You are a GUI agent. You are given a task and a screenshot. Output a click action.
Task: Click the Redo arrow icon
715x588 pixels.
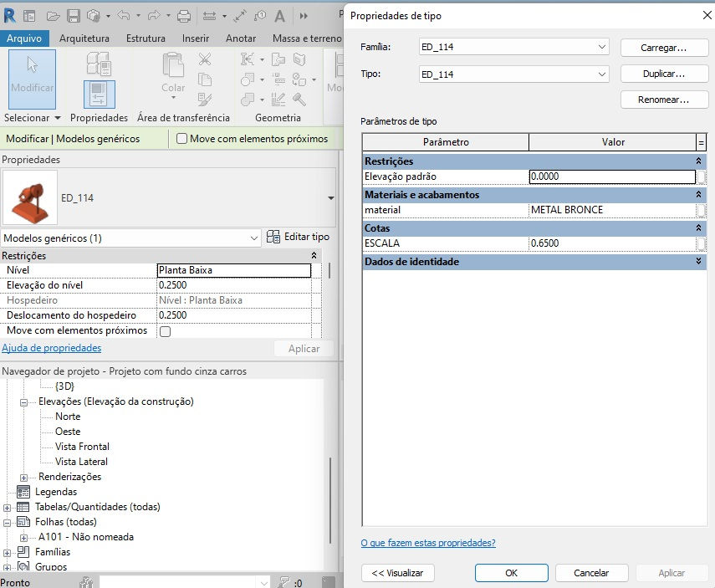coord(154,16)
